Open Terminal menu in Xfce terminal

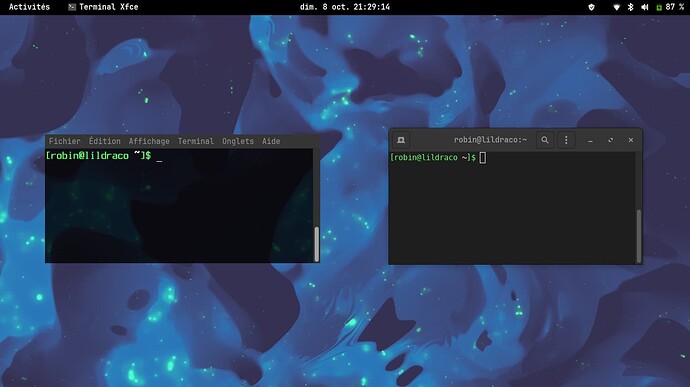195,141
